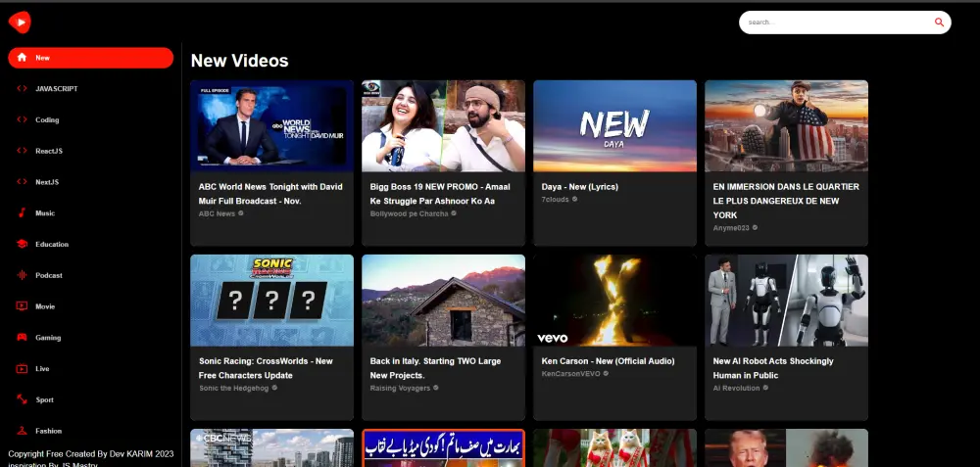Open the New York immersion thumbnail

coord(786,125)
